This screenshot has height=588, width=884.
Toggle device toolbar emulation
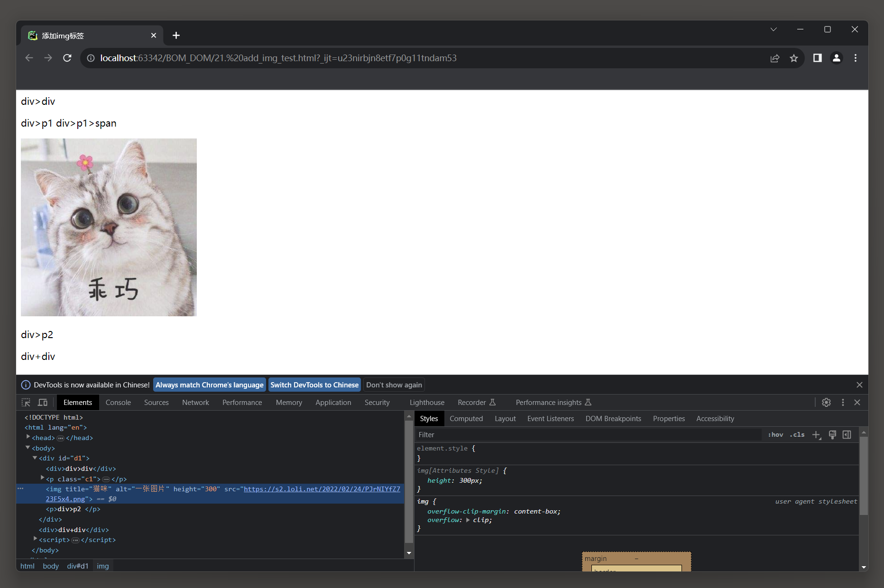coord(43,403)
